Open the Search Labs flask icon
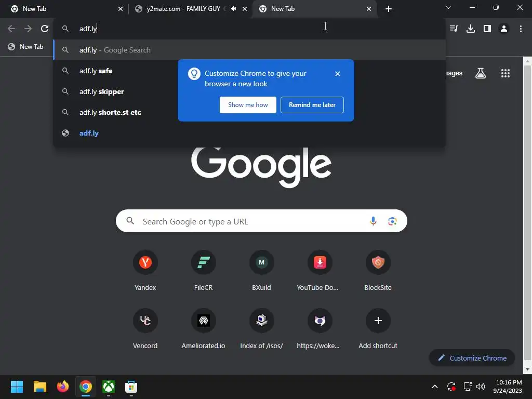This screenshot has width=532, height=399. click(481, 73)
